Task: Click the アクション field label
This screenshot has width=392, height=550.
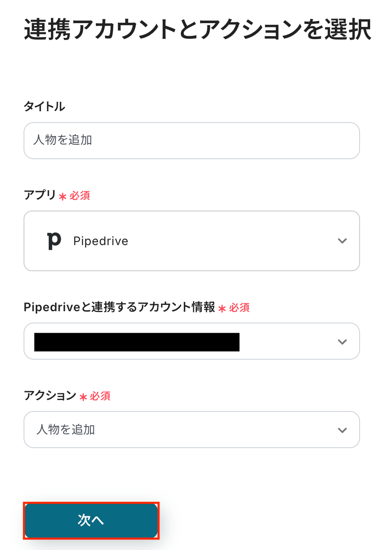Action: pos(50,395)
